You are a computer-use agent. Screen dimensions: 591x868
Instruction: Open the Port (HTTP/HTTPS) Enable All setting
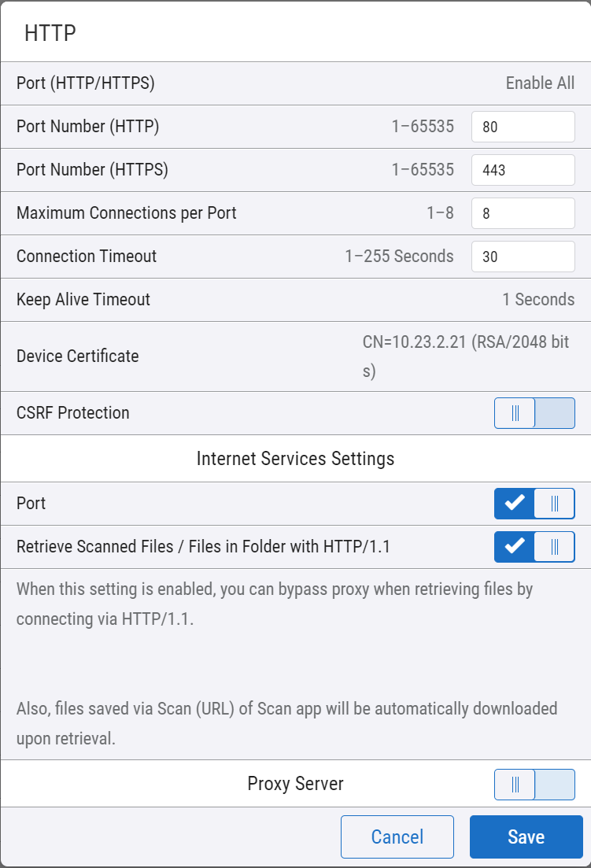tap(540, 83)
